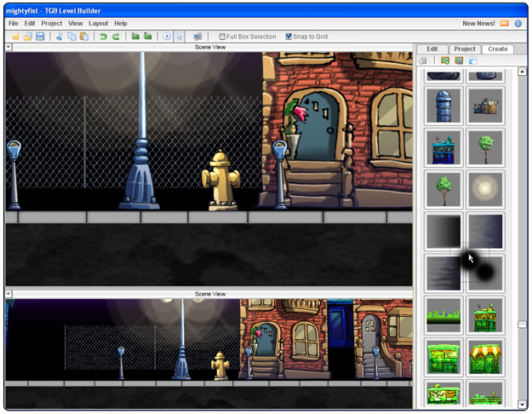Click the second image icon in the Create toolbar
The width and height of the screenshot is (532, 414).
(x=459, y=60)
